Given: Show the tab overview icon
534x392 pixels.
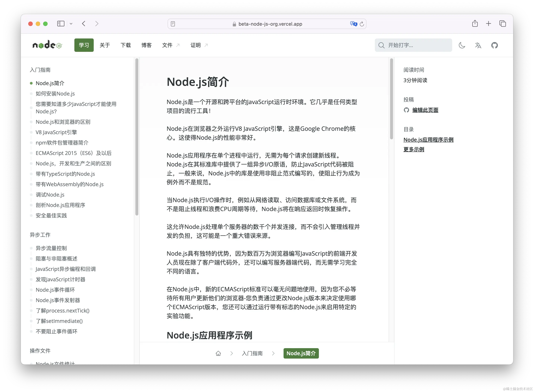Looking at the screenshot, I should click(502, 23).
